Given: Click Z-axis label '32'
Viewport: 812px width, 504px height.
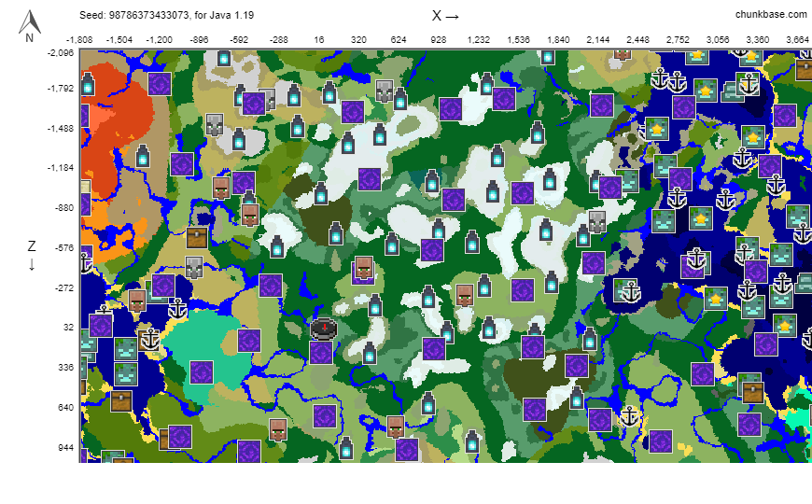Looking at the screenshot, I should click(x=69, y=328).
